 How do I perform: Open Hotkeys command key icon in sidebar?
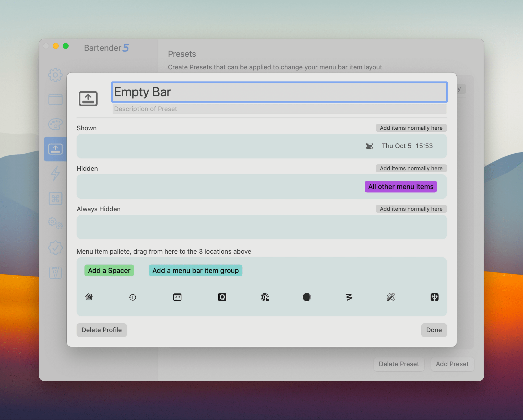pyautogui.click(x=55, y=199)
